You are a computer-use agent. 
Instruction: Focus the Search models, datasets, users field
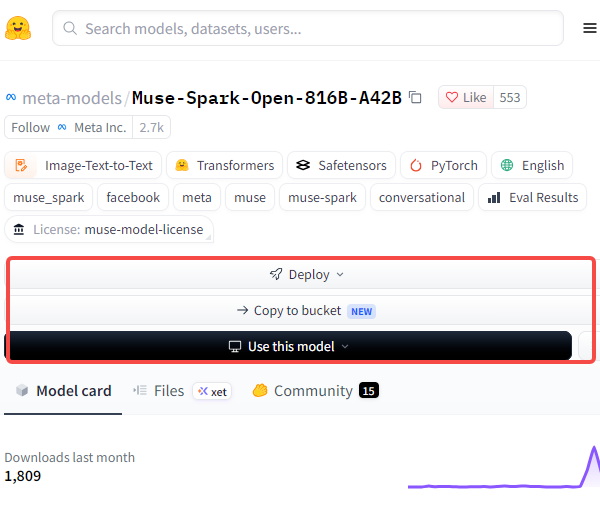click(308, 28)
